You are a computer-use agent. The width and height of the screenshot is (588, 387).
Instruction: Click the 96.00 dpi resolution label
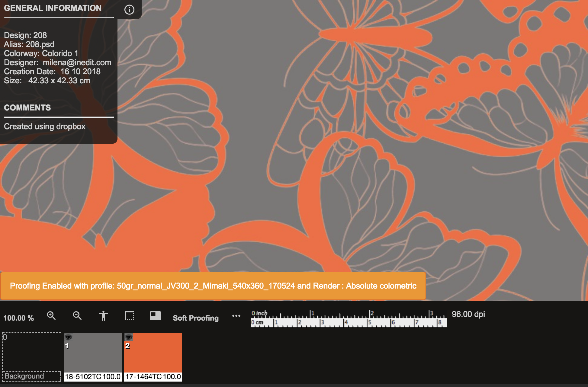(x=468, y=314)
